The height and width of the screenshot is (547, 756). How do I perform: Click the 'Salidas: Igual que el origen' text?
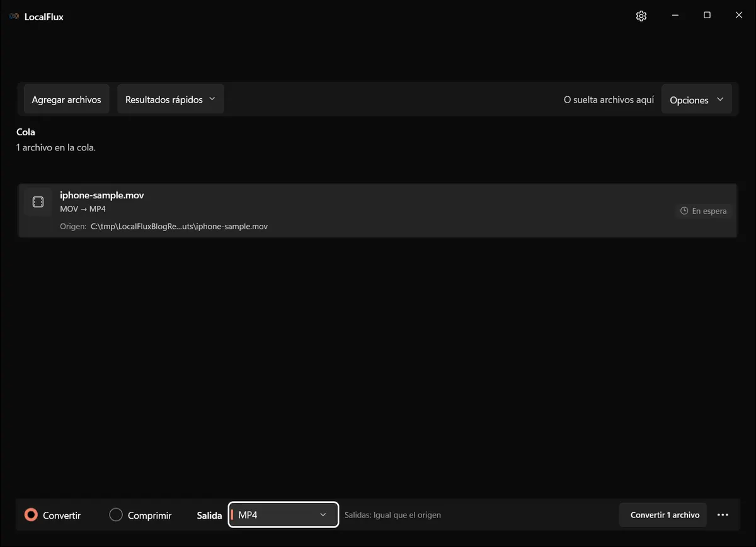click(392, 515)
